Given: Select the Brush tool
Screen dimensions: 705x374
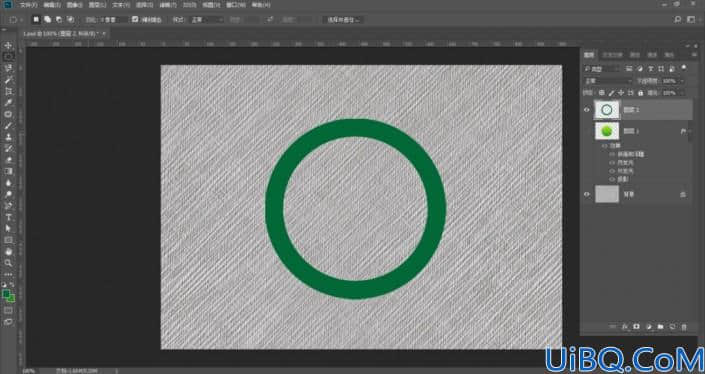Looking at the screenshot, I should [x=8, y=126].
